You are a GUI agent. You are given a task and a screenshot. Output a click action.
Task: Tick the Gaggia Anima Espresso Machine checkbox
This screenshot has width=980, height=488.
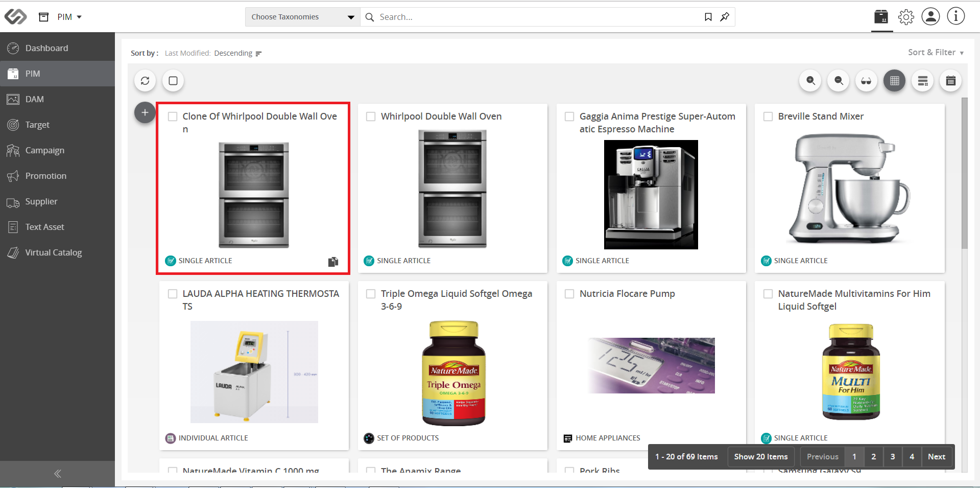[569, 117]
